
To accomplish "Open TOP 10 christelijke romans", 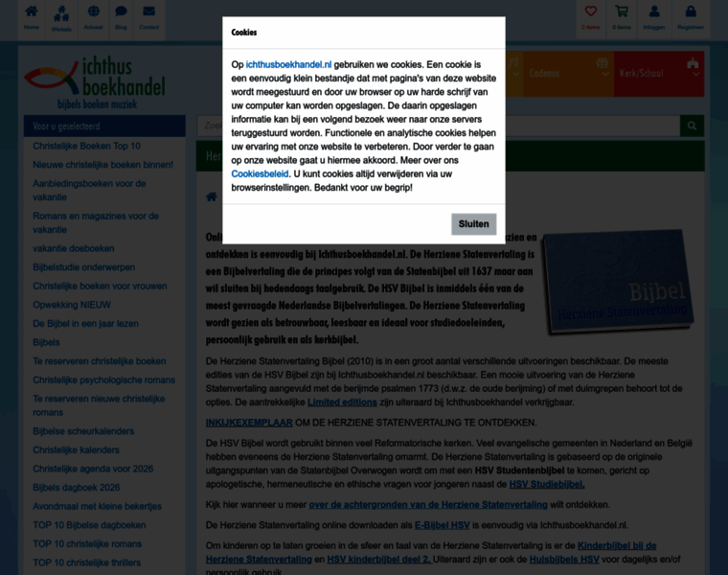I will coord(87,544).
